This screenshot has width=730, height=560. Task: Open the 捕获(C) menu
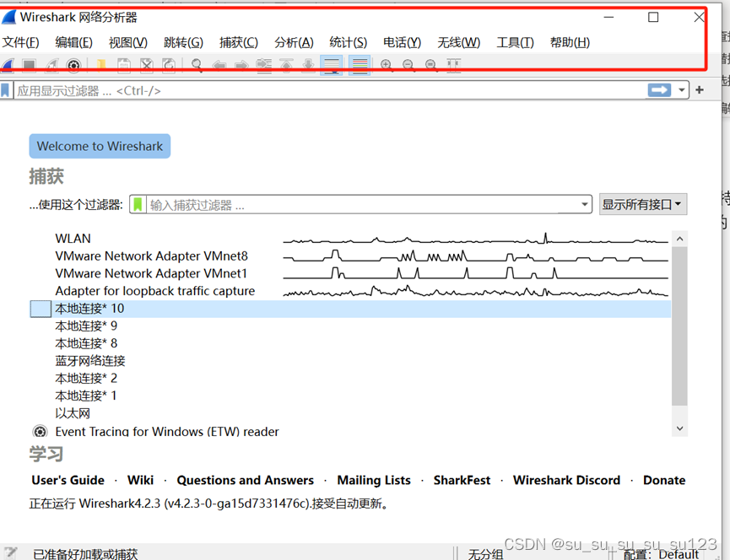pos(239,42)
